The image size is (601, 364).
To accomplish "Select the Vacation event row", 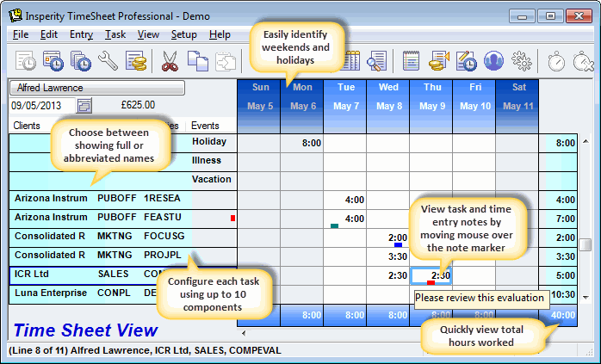I will point(122,181).
